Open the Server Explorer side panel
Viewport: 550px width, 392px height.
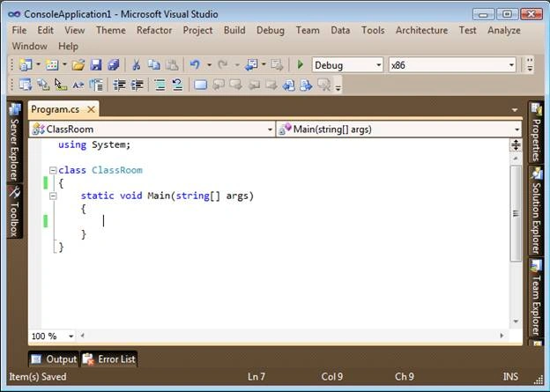click(14, 142)
